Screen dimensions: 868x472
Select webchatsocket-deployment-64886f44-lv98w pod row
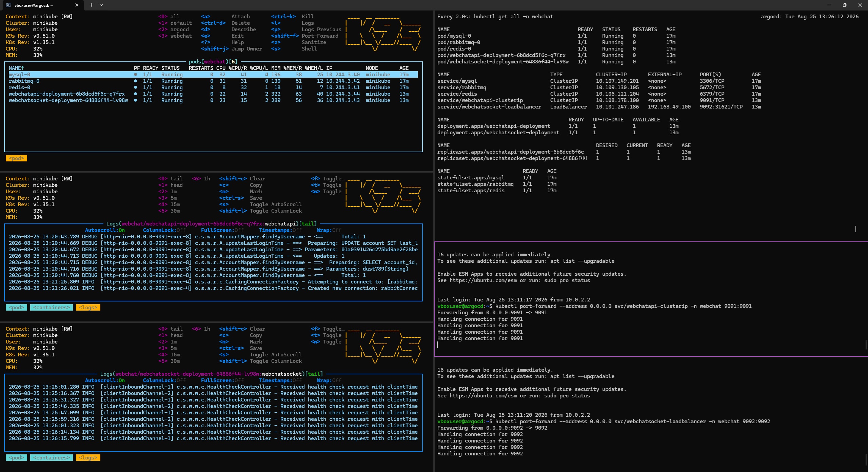coord(213,100)
